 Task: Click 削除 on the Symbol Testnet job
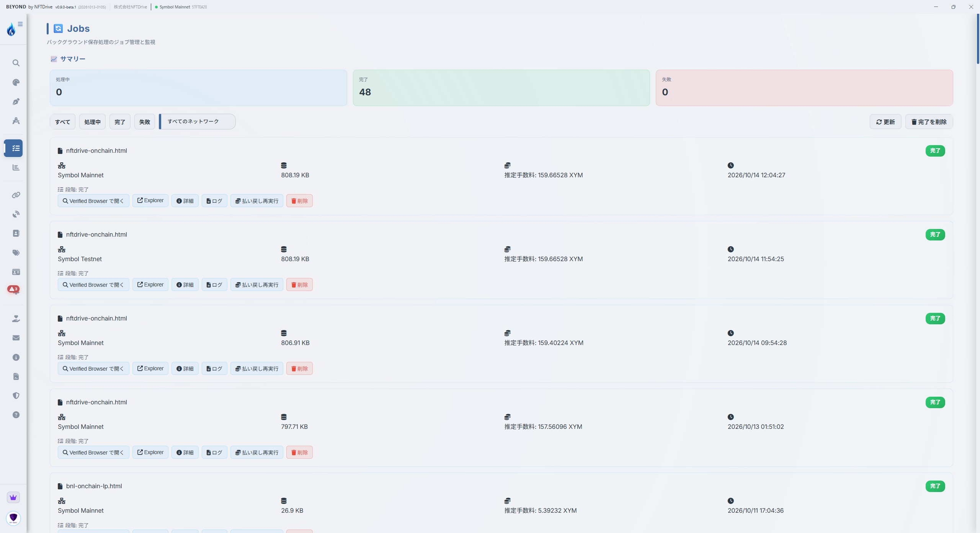point(299,284)
